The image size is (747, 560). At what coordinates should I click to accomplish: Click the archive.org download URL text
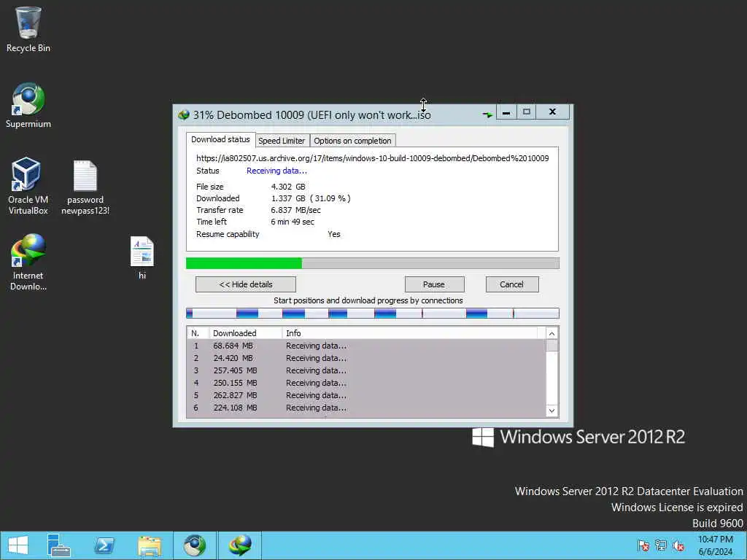(373, 158)
